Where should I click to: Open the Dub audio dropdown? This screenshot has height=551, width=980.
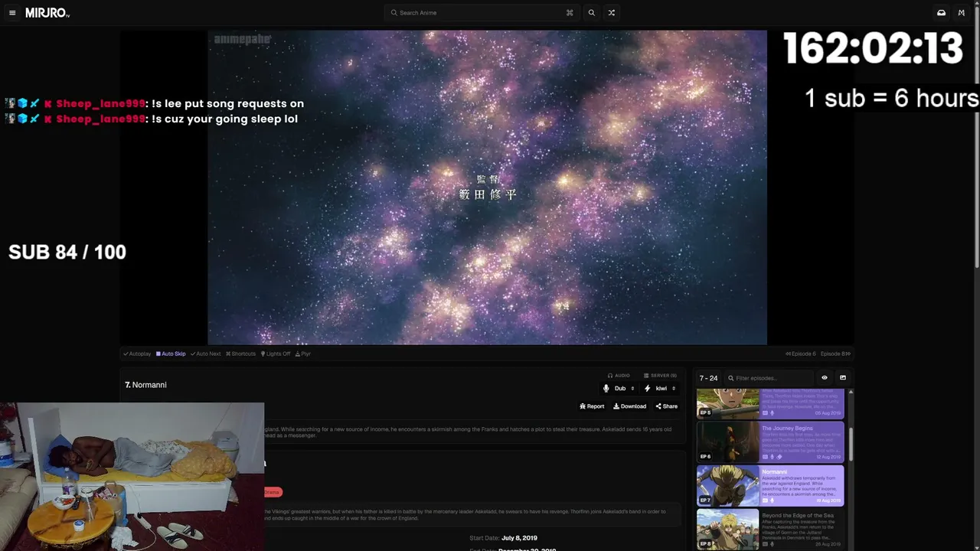point(619,389)
